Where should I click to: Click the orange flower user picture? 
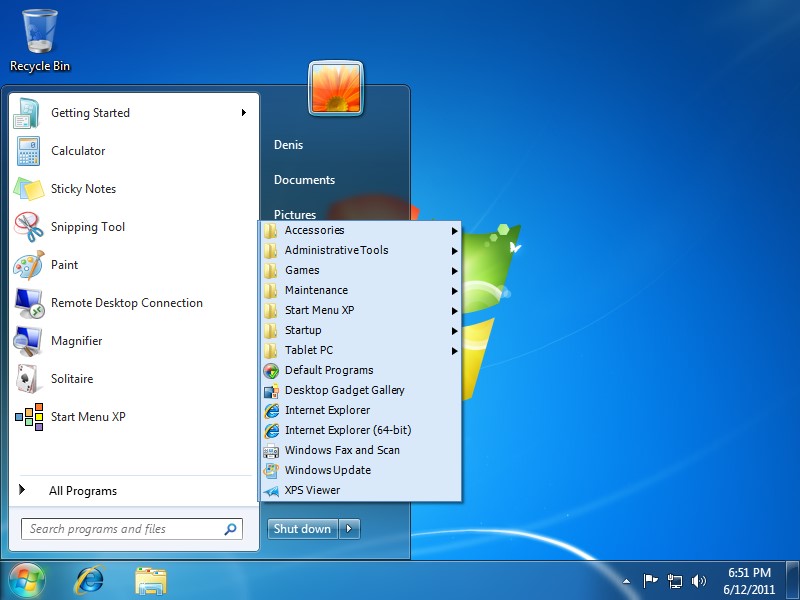point(336,88)
